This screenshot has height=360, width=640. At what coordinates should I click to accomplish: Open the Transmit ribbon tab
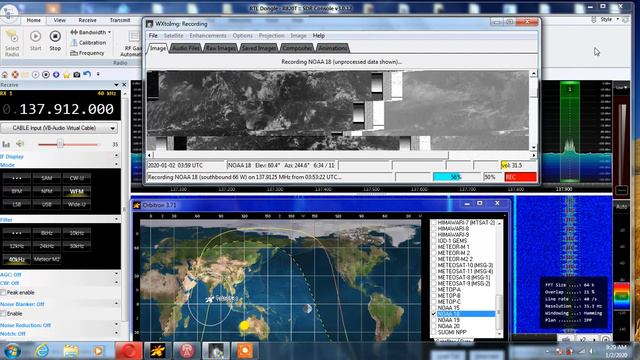click(120, 20)
